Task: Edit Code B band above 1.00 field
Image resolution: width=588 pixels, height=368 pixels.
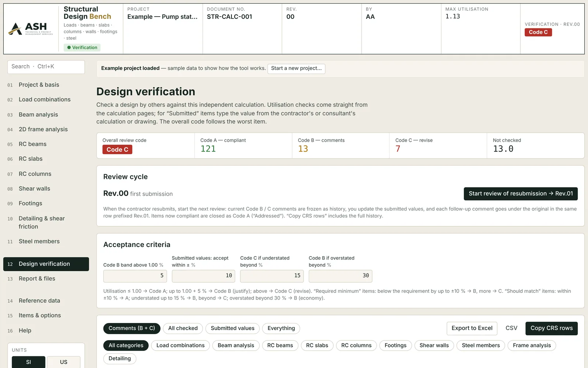Action: tap(135, 276)
